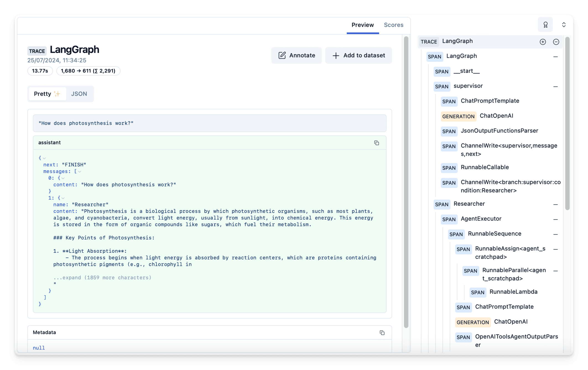Collapse the messages array chevron
The image size is (588, 370).
click(x=80, y=172)
